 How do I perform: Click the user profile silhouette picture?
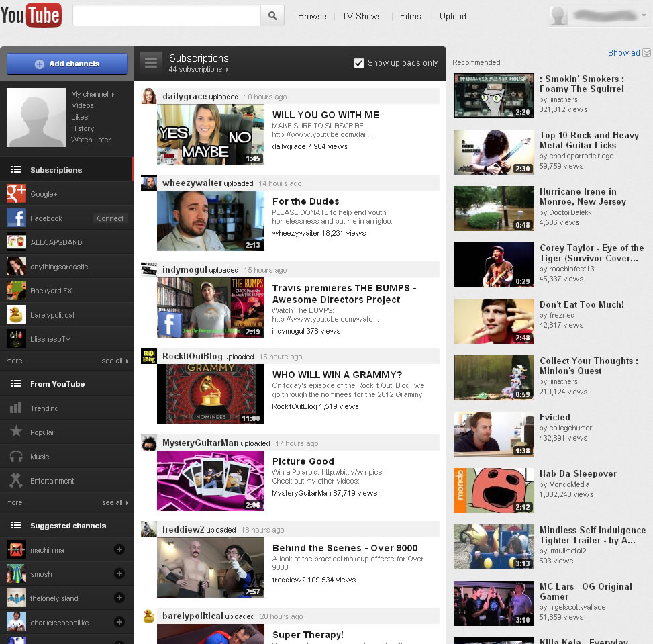[36, 117]
